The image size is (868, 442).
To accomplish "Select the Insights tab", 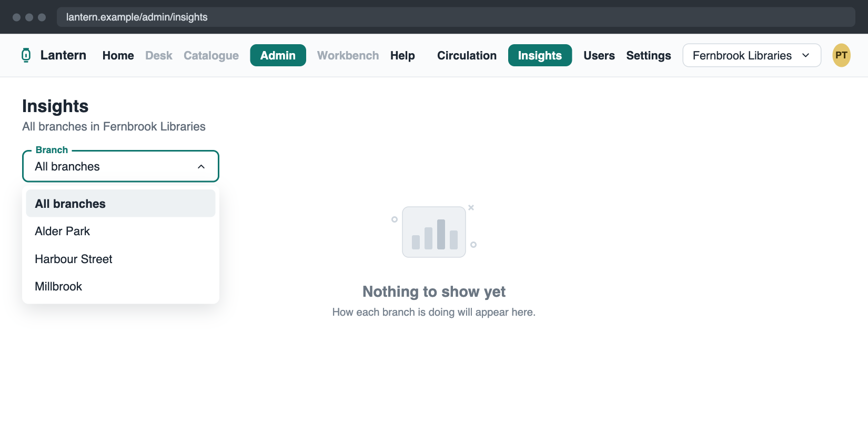I will (540, 55).
